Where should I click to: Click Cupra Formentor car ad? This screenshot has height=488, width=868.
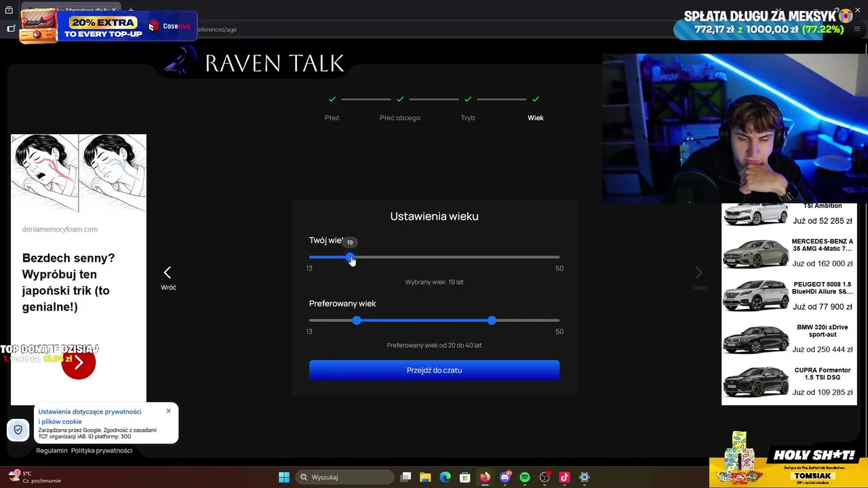coord(789,381)
